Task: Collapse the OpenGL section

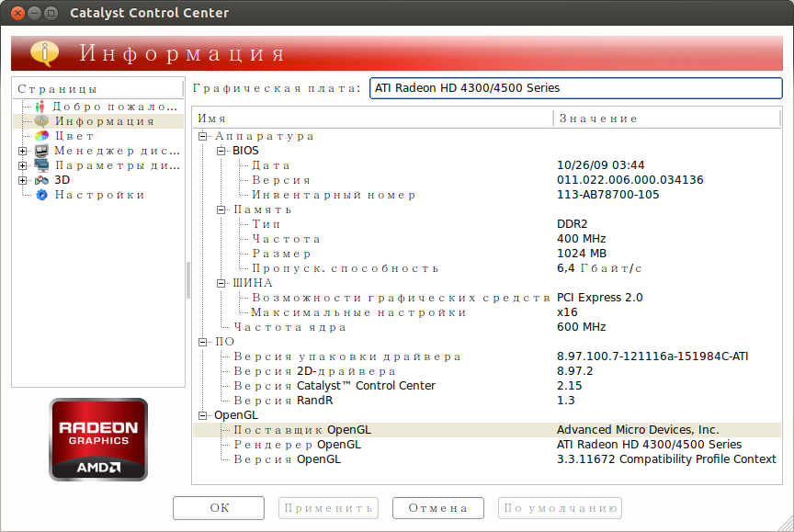Action: [202, 415]
